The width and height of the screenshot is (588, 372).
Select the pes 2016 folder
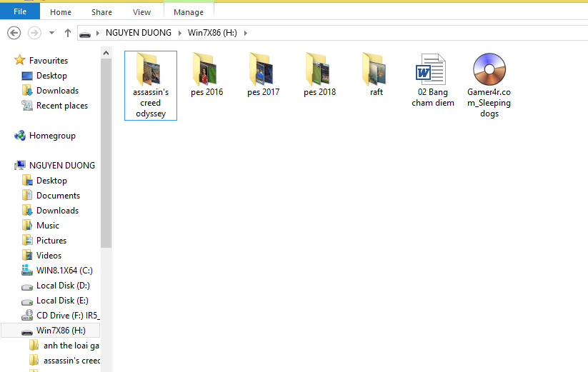(207, 75)
